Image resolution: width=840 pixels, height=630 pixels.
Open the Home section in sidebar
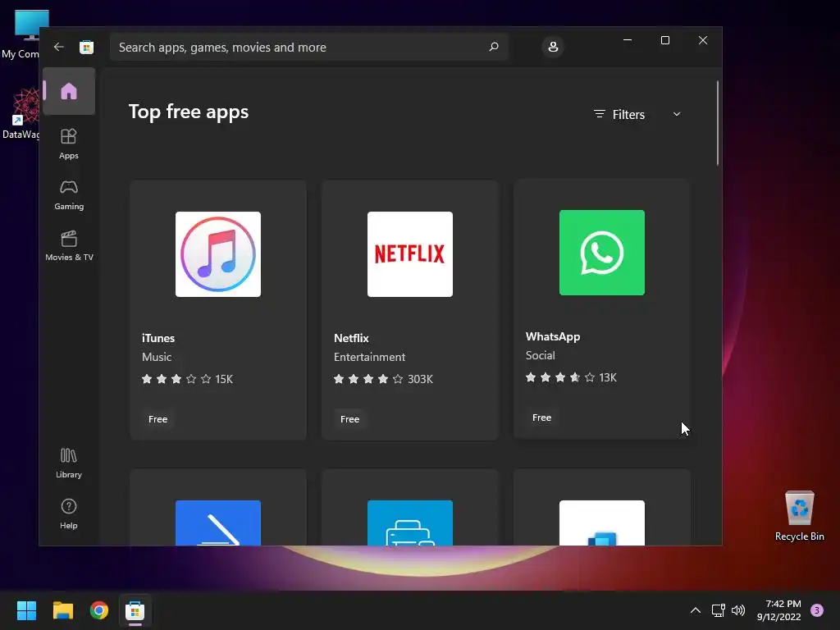(69, 91)
